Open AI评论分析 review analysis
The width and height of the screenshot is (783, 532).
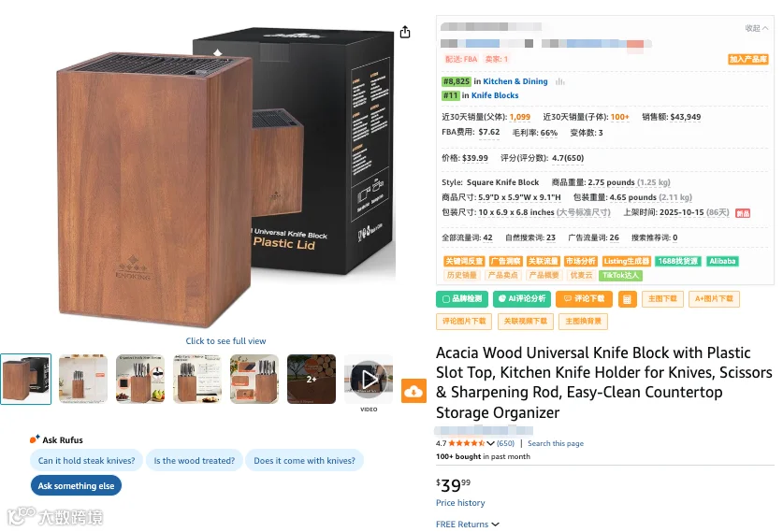[522, 299]
